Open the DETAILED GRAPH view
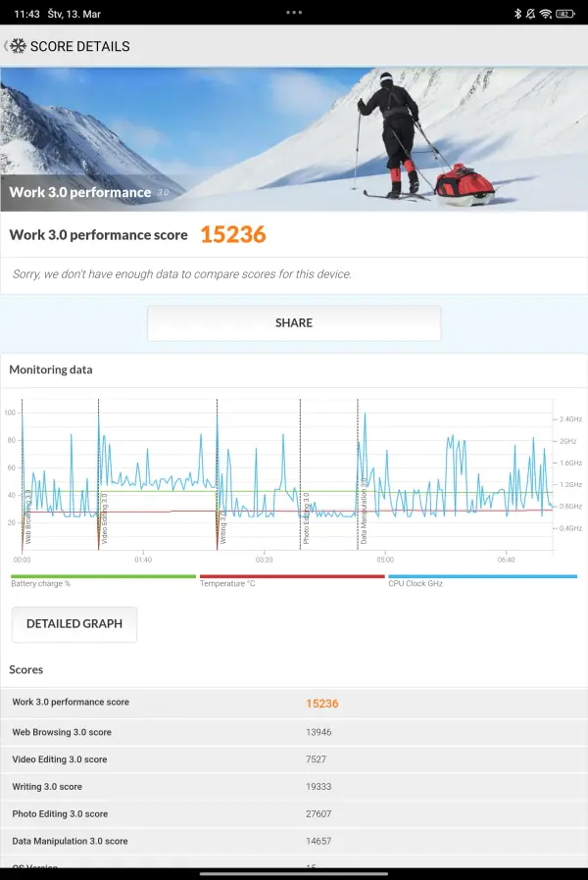The height and width of the screenshot is (880, 588). pyautogui.click(x=74, y=624)
